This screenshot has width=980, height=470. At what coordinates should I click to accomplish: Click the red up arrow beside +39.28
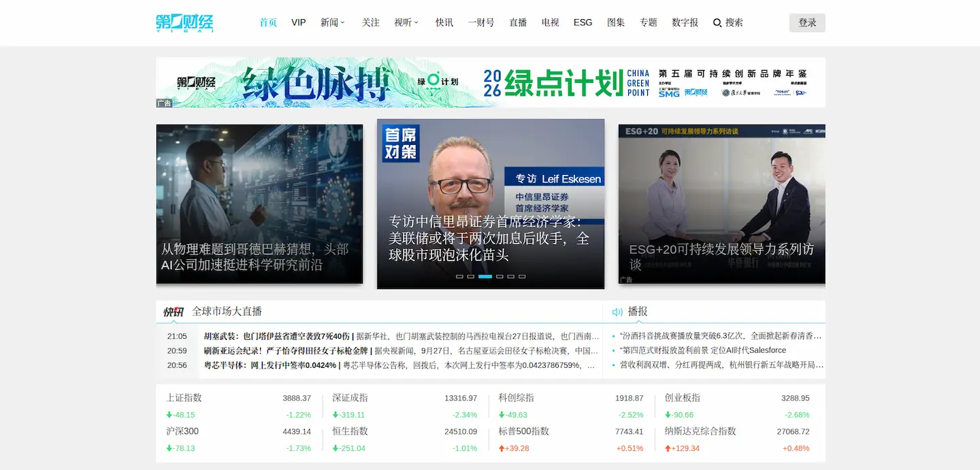(x=502, y=448)
